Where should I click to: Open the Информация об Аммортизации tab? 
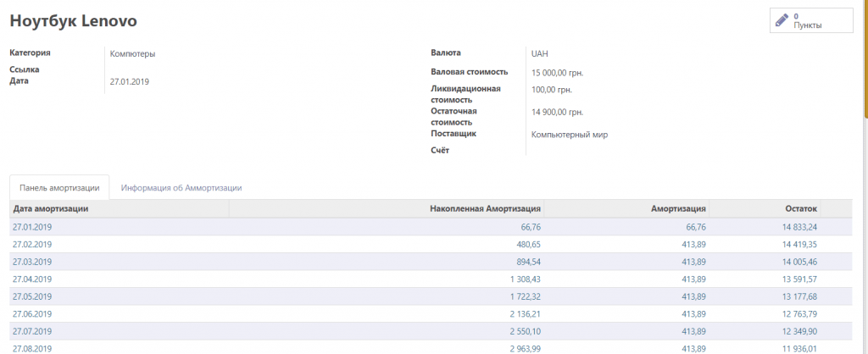181,188
